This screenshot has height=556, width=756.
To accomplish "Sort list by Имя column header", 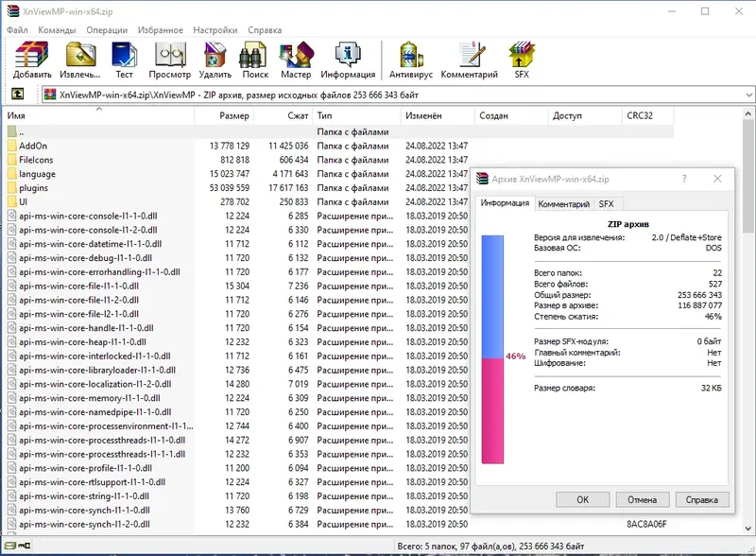I will click(99, 115).
